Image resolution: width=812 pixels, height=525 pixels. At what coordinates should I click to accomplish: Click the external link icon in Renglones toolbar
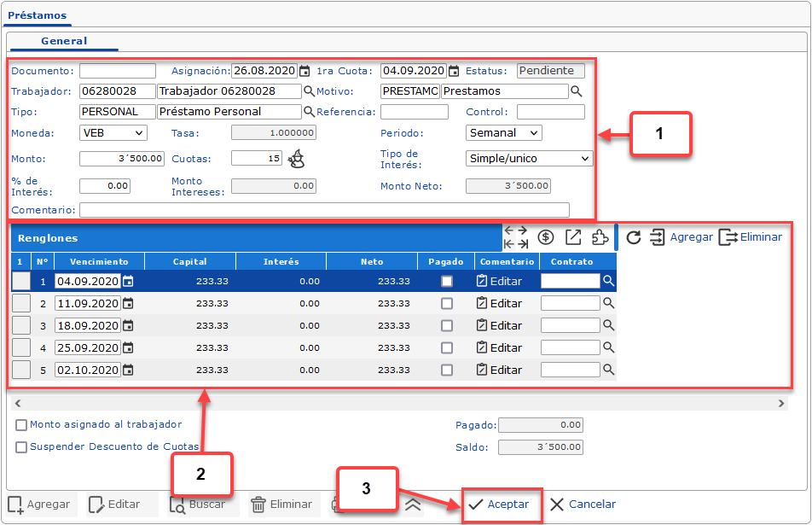point(573,237)
